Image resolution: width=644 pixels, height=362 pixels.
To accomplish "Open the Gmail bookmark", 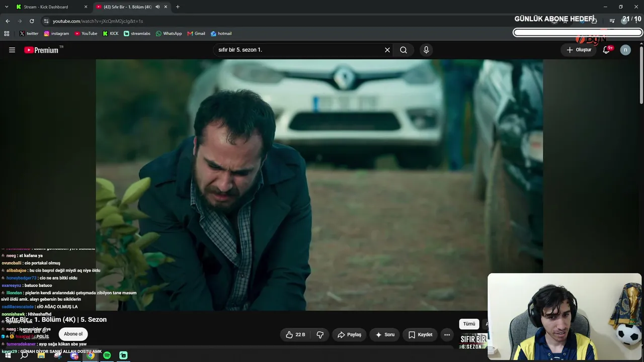I will pyautogui.click(x=196, y=34).
